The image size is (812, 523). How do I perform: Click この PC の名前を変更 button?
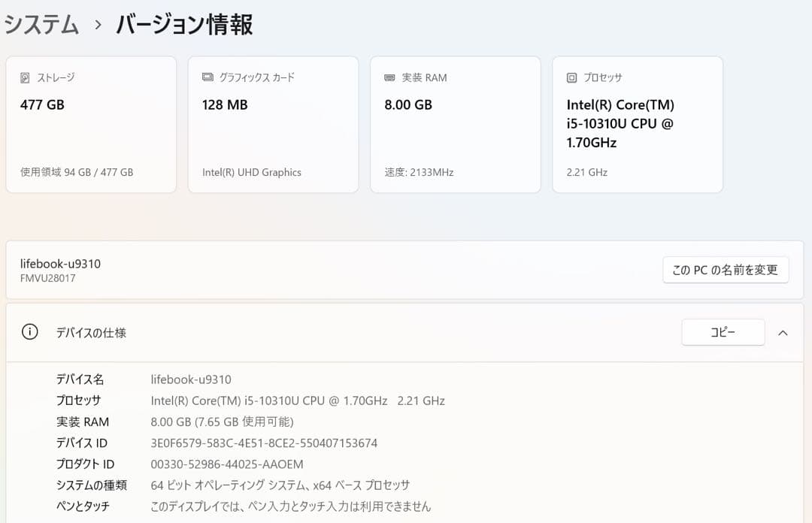click(725, 270)
